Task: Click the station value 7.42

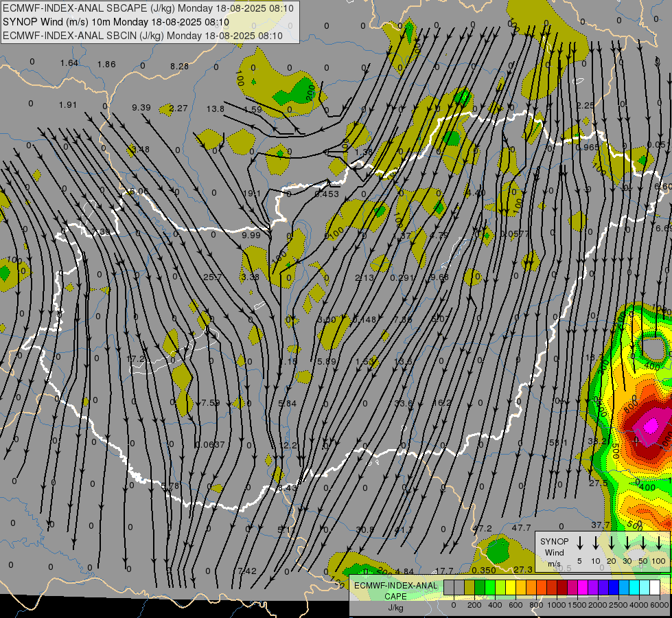Action: (247, 571)
